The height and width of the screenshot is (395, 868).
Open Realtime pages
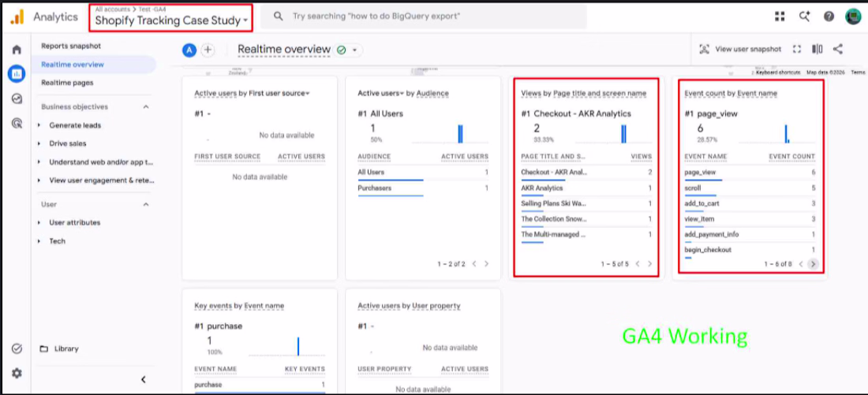(x=67, y=83)
